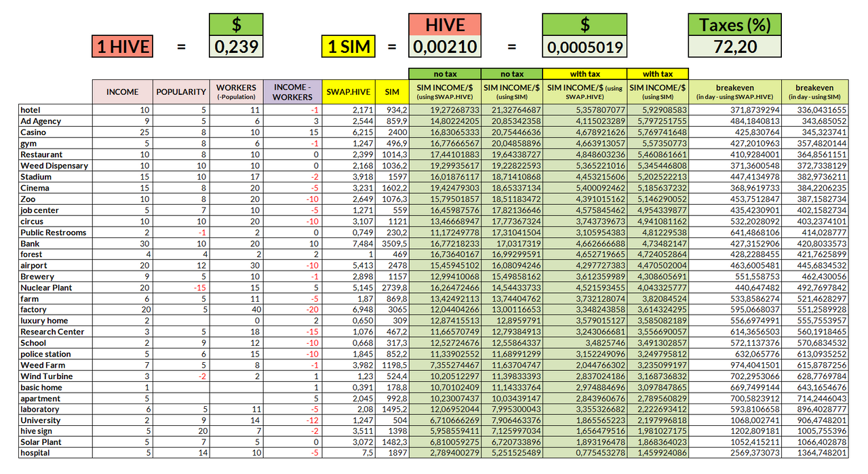The height and width of the screenshot is (474, 868).
Task: Select the WORKERS (-Population) header
Action: click(x=236, y=92)
